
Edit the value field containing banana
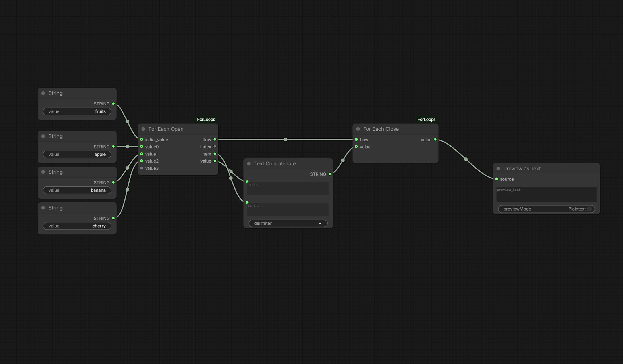tap(77, 190)
